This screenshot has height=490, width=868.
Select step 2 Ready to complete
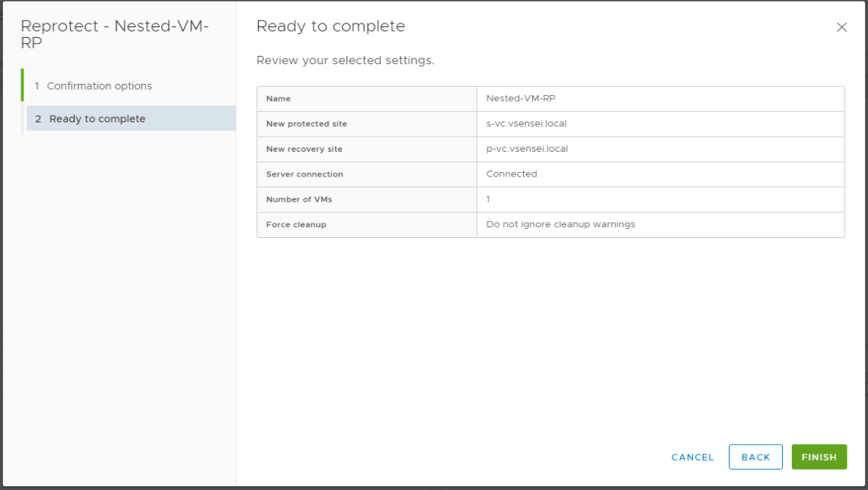(x=97, y=119)
